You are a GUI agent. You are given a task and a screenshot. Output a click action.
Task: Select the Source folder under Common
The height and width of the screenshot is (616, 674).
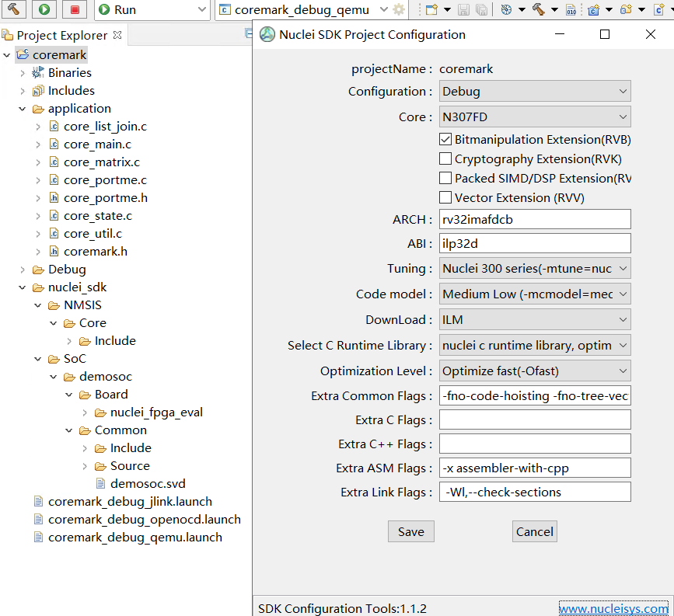point(130,466)
